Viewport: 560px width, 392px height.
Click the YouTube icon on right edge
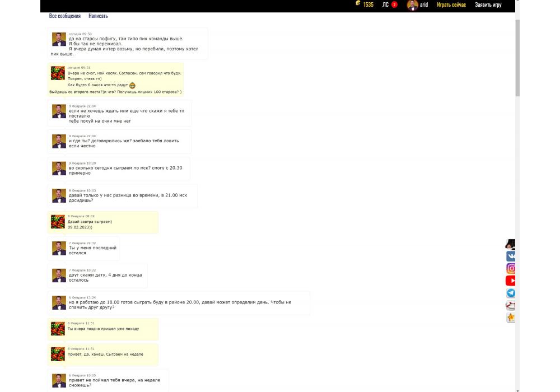coord(511,281)
